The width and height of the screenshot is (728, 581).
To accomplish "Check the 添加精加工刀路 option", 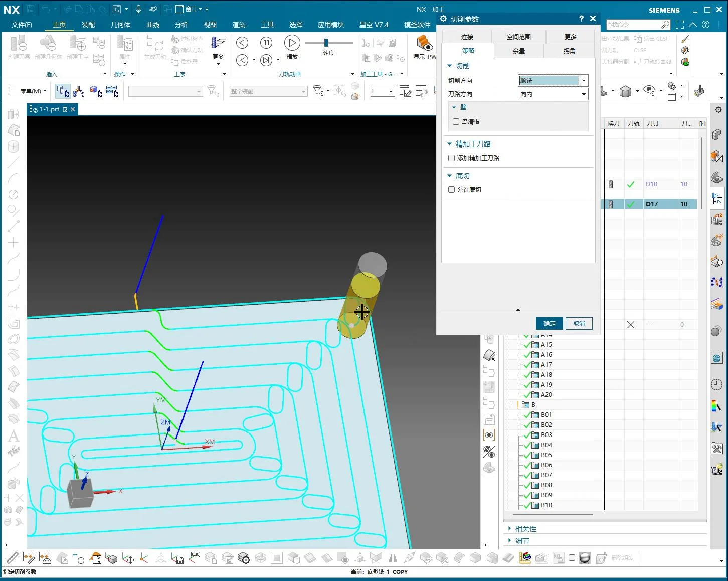I will [x=451, y=158].
